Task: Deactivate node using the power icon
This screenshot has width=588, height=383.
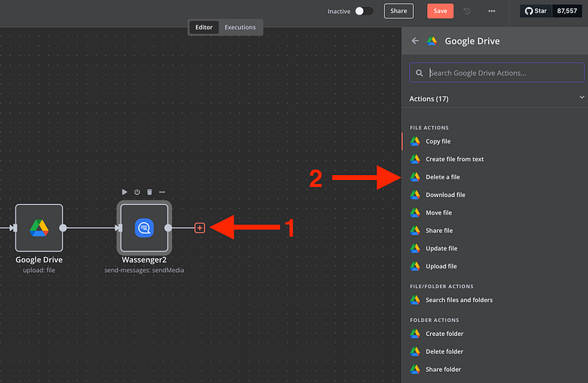Action: click(137, 192)
